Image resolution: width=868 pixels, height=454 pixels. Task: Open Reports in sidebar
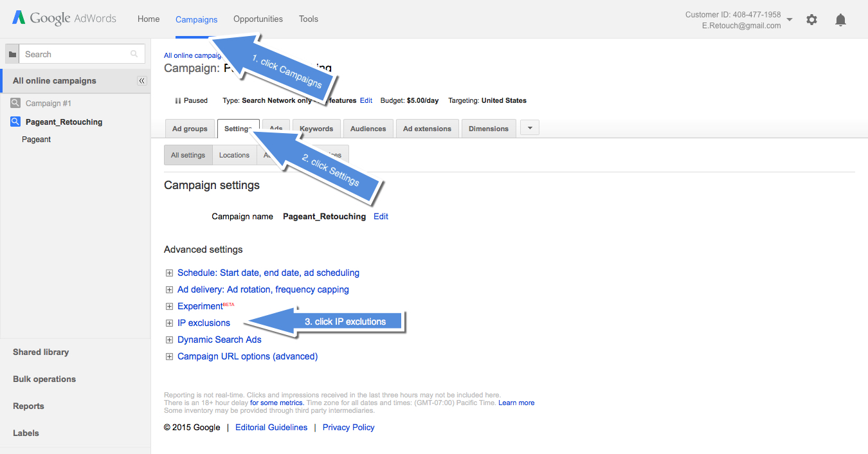(x=28, y=406)
